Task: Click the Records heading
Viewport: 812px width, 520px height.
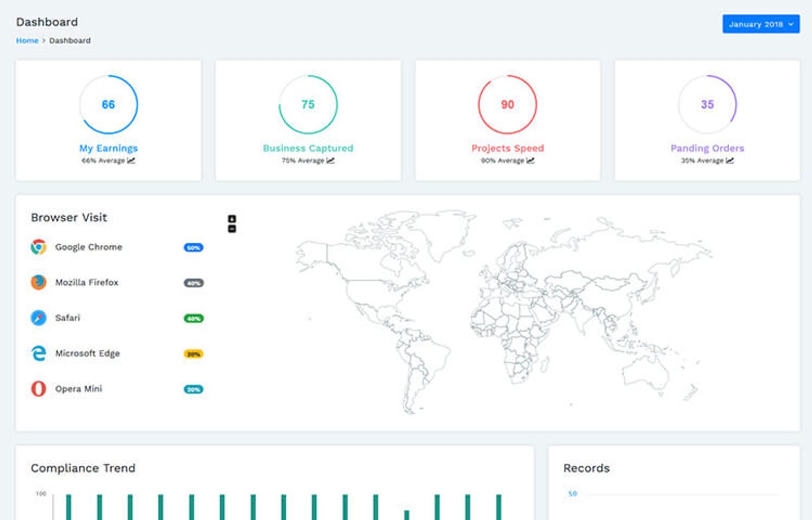Action: pos(587,468)
